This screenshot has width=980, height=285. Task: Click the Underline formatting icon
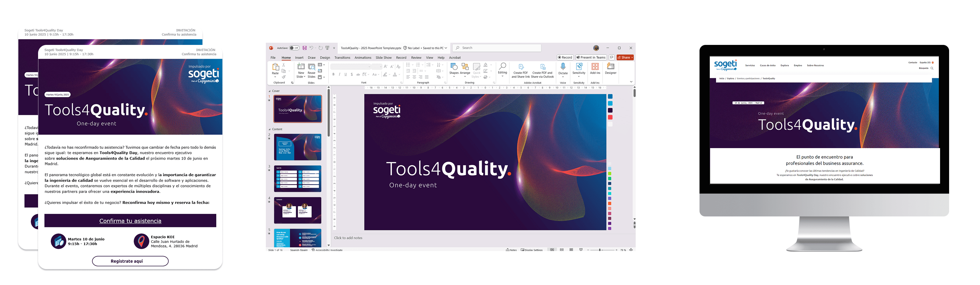(345, 75)
